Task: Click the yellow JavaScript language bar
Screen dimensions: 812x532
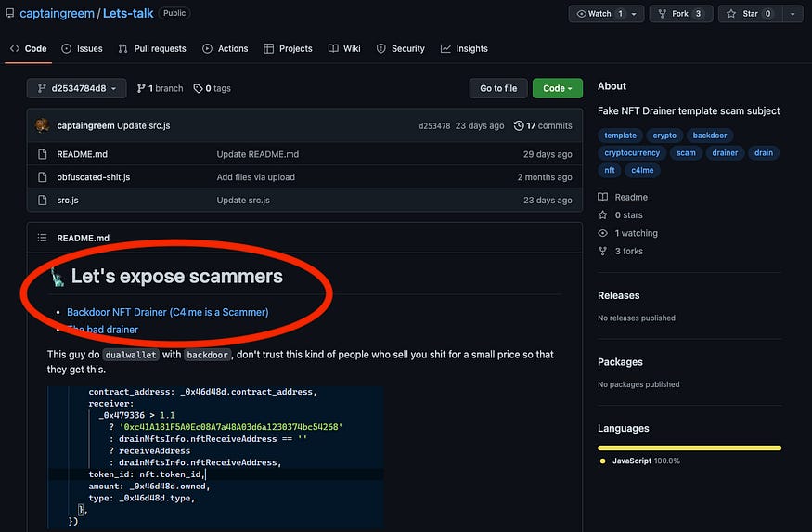Action: [690, 448]
